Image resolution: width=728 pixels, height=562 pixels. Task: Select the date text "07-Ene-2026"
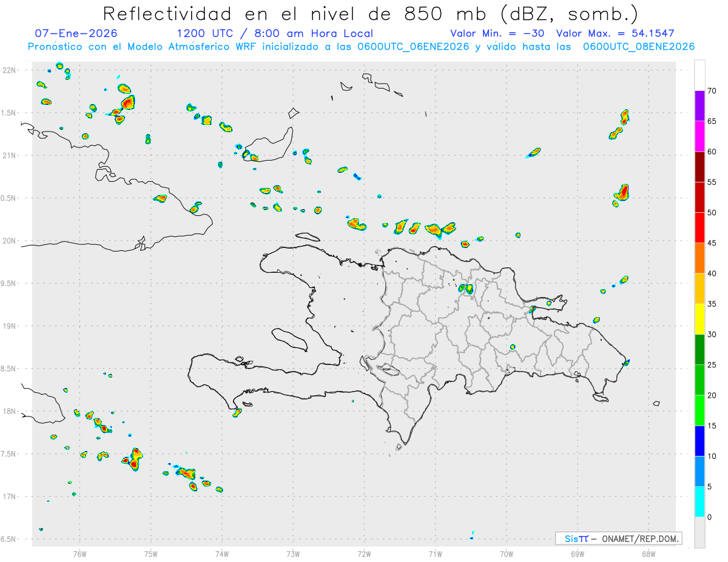(76, 33)
